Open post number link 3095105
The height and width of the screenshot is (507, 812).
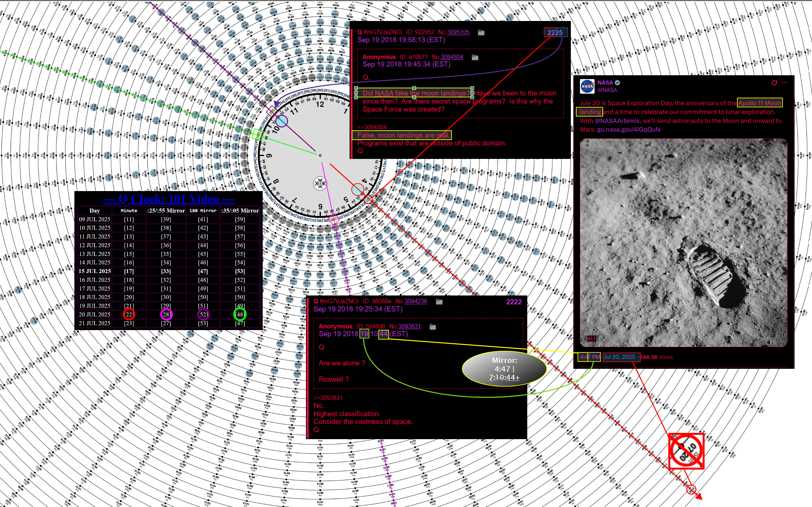coord(458,32)
